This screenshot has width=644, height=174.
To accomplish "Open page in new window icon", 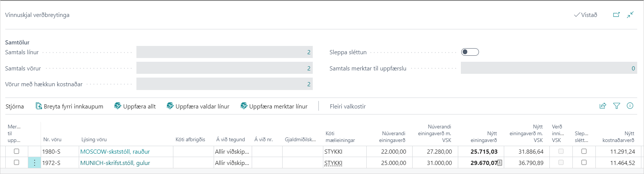I will (616, 15).
